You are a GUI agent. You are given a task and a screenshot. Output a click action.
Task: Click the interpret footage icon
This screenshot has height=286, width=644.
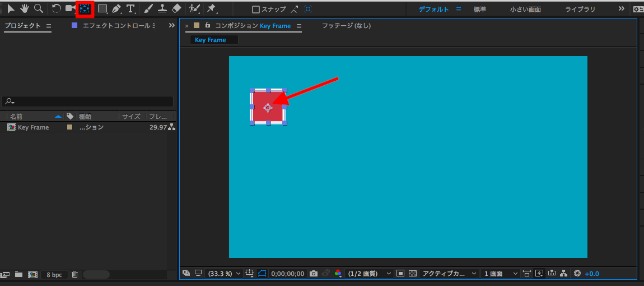[6, 274]
